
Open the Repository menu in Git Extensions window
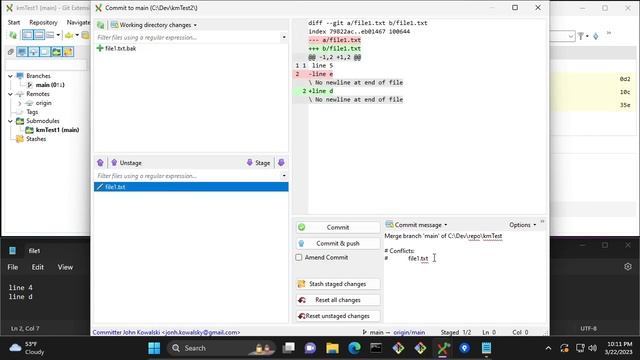pos(43,22)
